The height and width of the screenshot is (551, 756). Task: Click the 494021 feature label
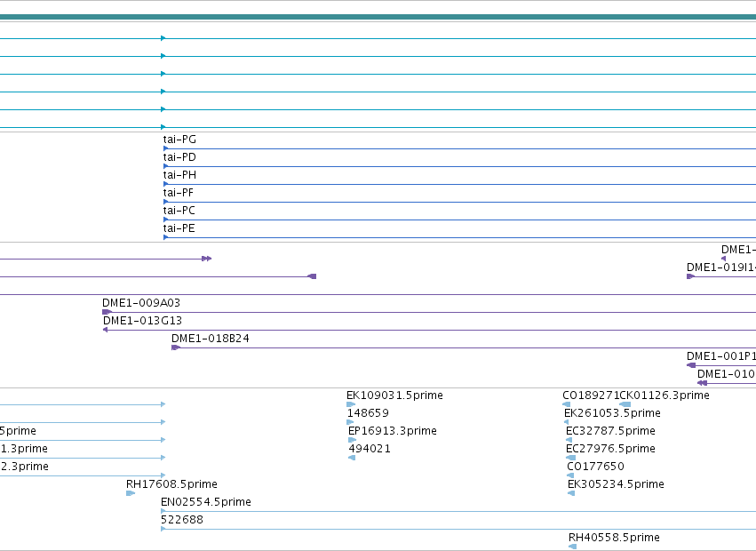coord(370,449)
